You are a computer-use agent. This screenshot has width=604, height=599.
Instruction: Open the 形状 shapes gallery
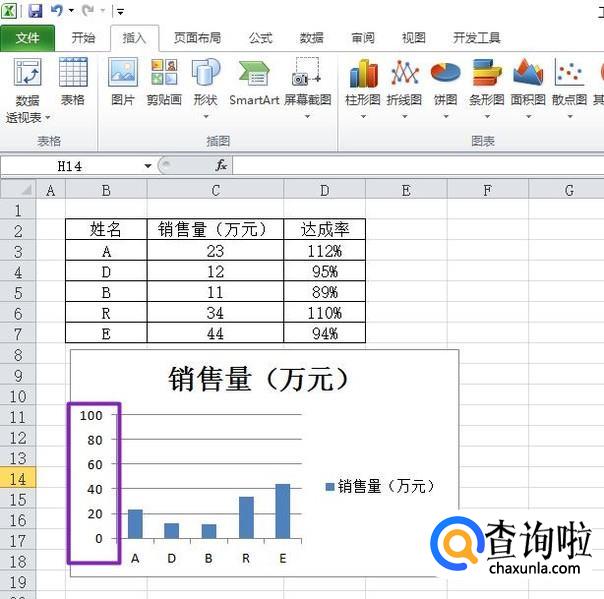point(206,88)
